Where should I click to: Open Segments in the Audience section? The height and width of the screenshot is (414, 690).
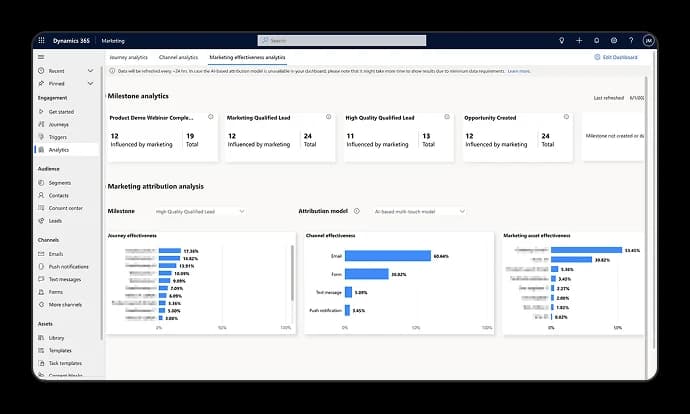(61, 182)
